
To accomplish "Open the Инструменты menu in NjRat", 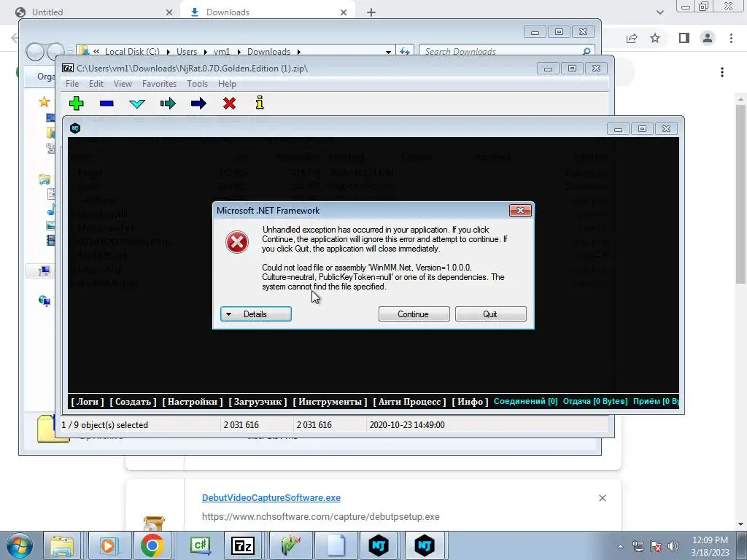I will pyautogui.click(x=330, y=402).
